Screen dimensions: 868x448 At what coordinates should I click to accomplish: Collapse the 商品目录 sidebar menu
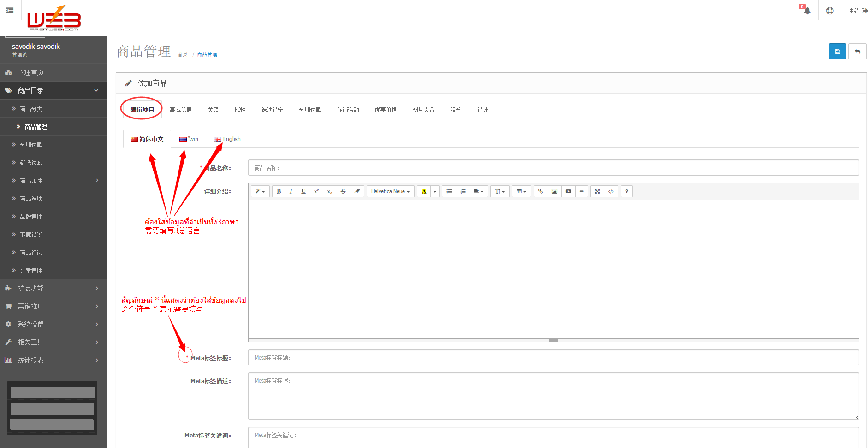pyautogui.click(x=53, y=90)
